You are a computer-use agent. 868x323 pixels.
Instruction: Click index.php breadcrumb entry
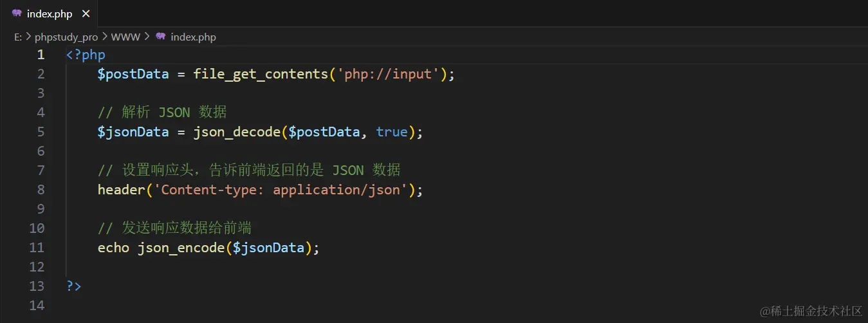(x=193, y=37)
